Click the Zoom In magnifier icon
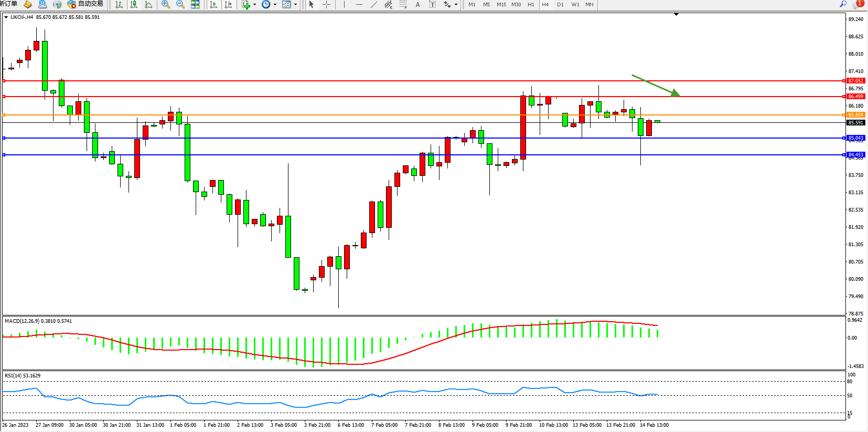 [x=166, y=5]
